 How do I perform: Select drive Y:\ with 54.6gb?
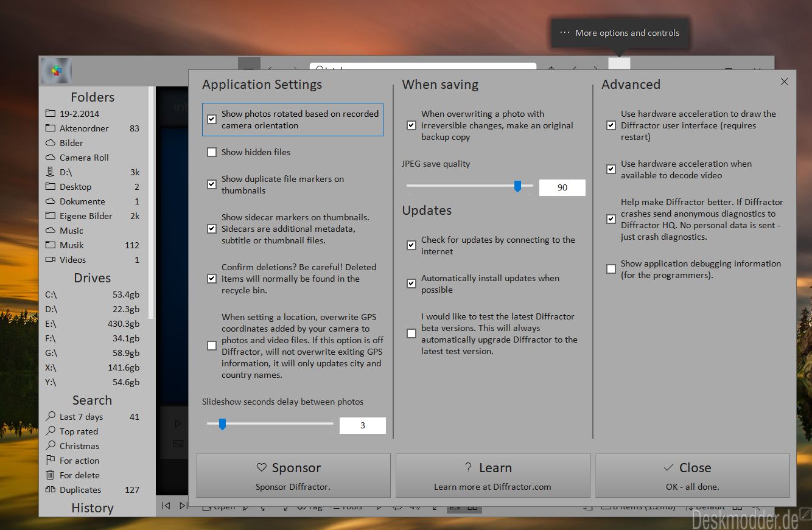coord(93,382)
